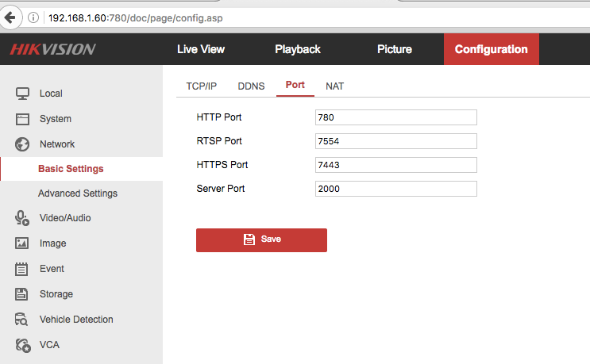Click the VCA icon in sidebar
This screenshot has height=364, width=590.
pyautogui.click(x=22, y=345)
